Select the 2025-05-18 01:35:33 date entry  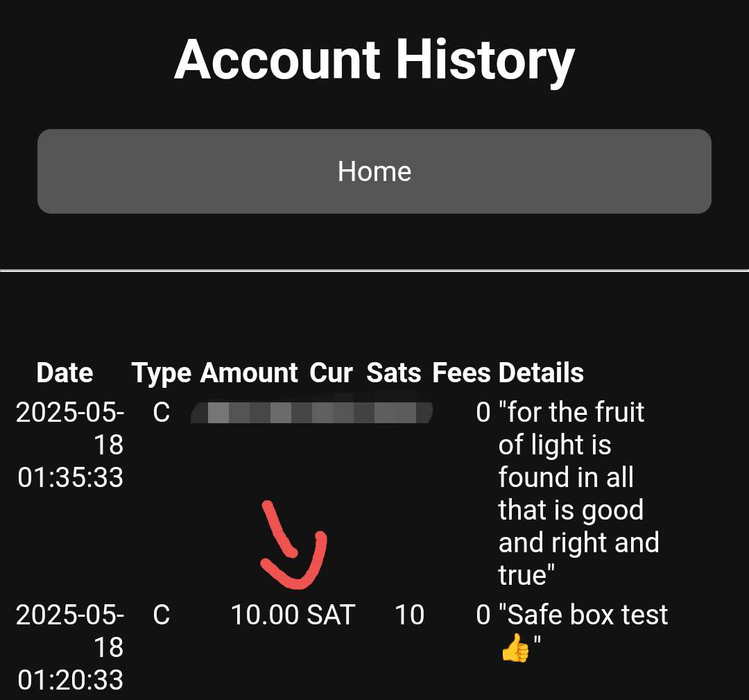[x=70, y=445]
